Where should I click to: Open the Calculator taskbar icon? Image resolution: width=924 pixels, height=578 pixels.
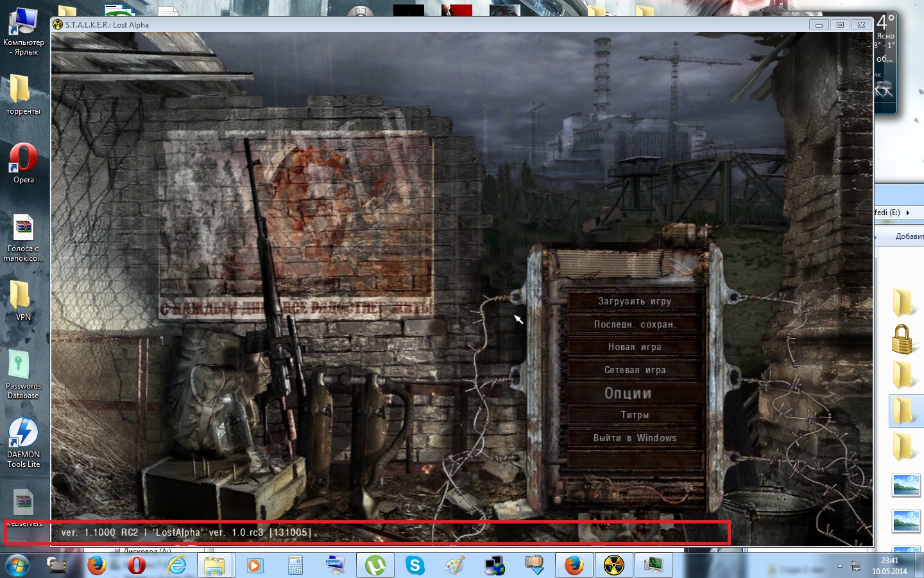295,565
